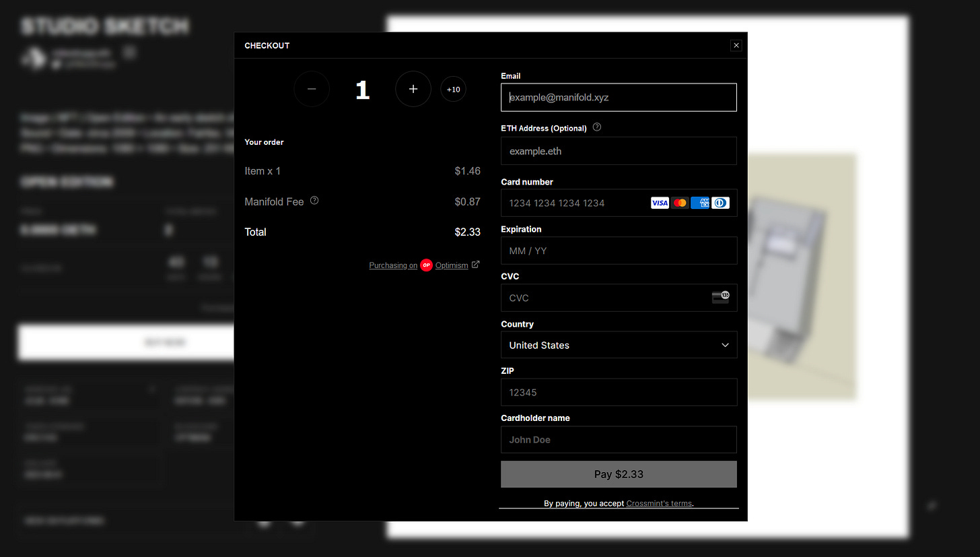Viewport: 980px width, 557px height.
Task: Focus the ETH Address field
Action: 619,151
